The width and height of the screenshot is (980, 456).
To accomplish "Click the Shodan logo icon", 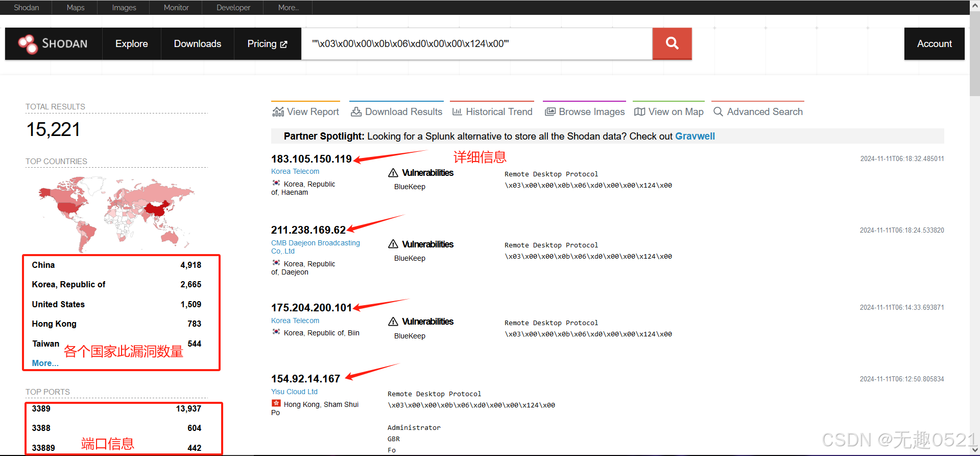I will tap(28, 44).
